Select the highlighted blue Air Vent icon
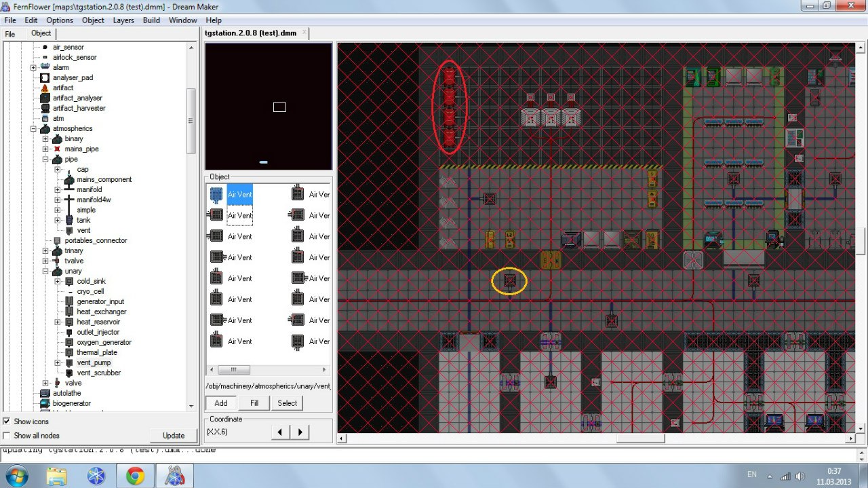 pyautogui.click(x=216, y=195)
